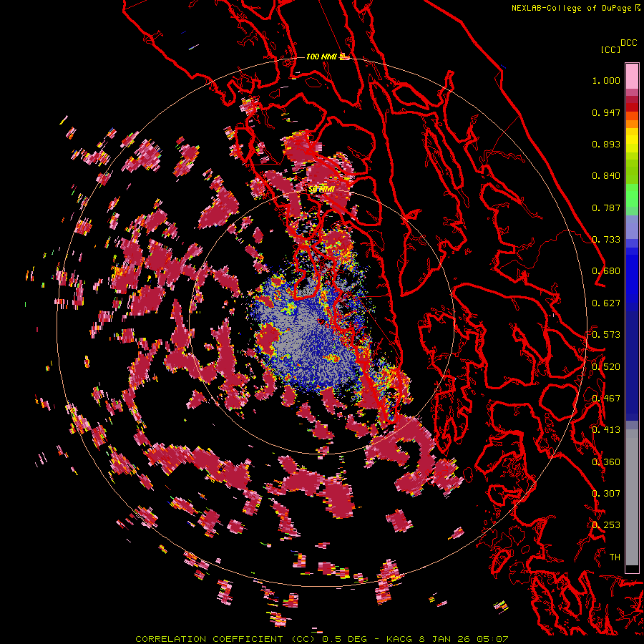644x644 pixels.
Task: Click the 0.680 scale value
Action: pyautogui.click(x=606, y=271)
